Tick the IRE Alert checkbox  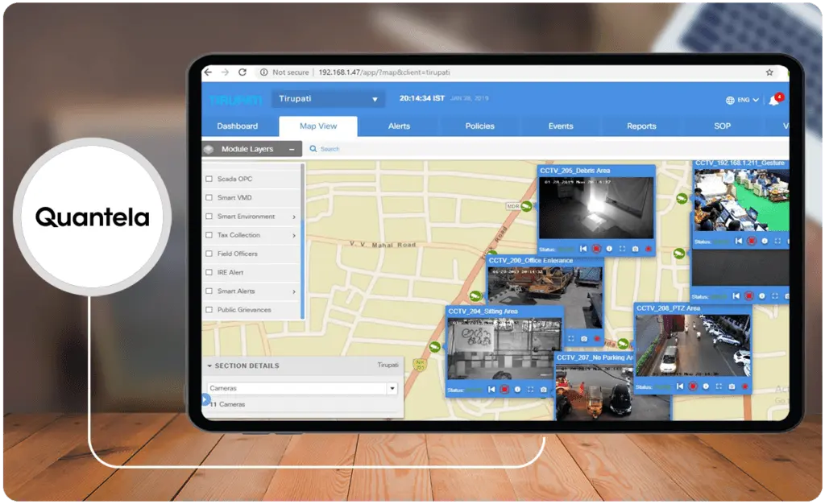209,272
